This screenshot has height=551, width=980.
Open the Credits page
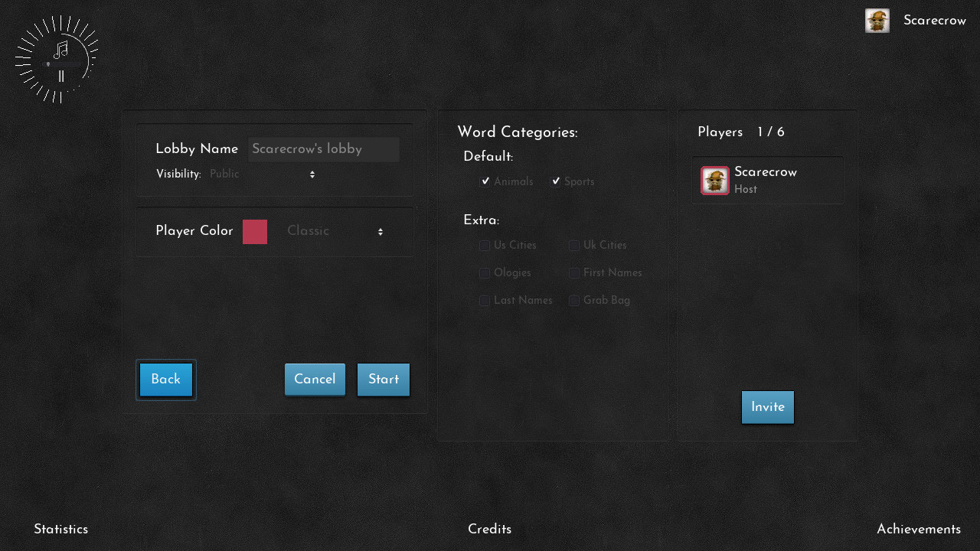pyautogui.click(x=489, y=530)
